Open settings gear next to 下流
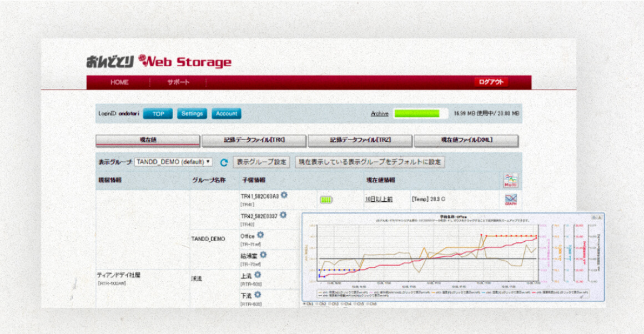This screenshot has height=334, width=644. tap(258, 295)
